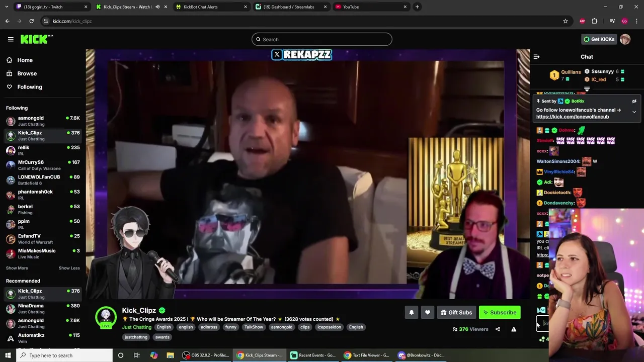Switch to the YouTube tab

coord(371,7)
